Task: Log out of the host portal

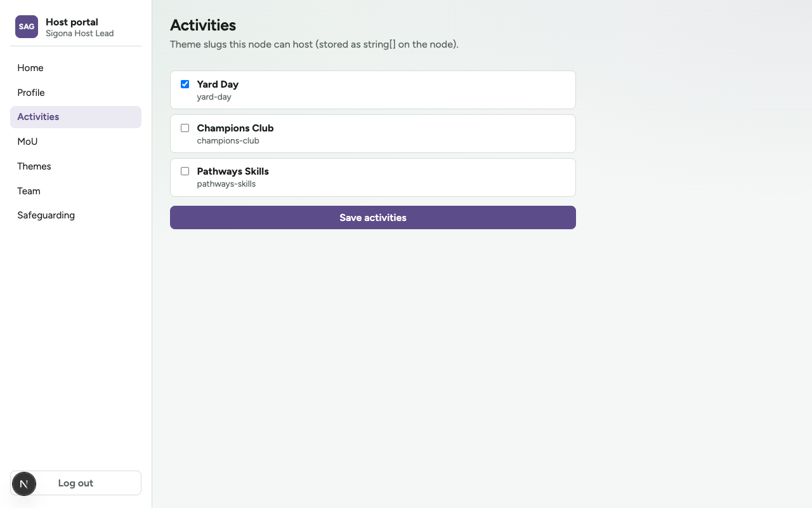Action: (75, 483)
